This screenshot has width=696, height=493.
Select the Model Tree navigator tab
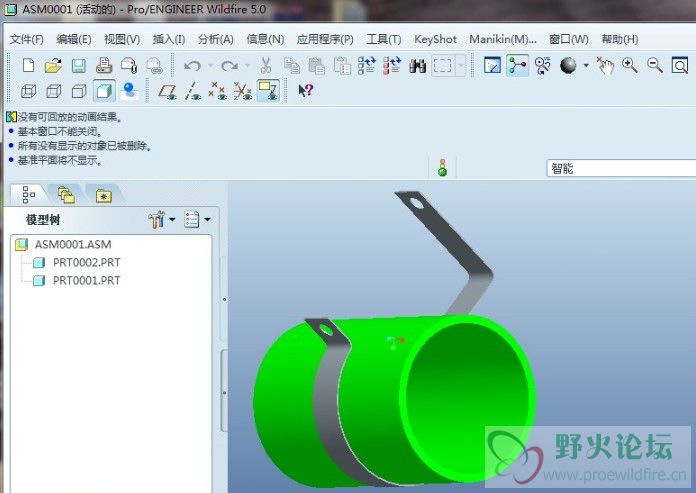click(28, 194)
